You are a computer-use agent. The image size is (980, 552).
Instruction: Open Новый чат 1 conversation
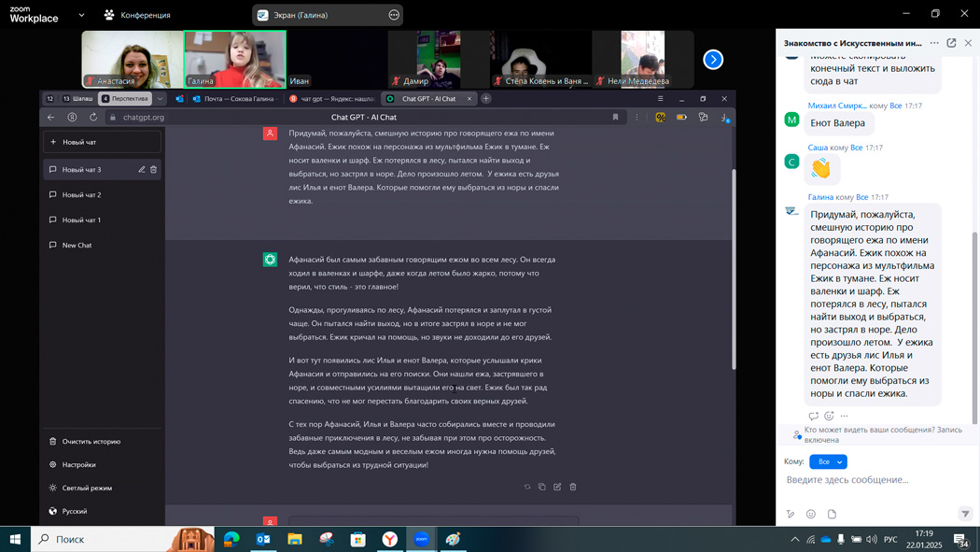click(102, 219)
